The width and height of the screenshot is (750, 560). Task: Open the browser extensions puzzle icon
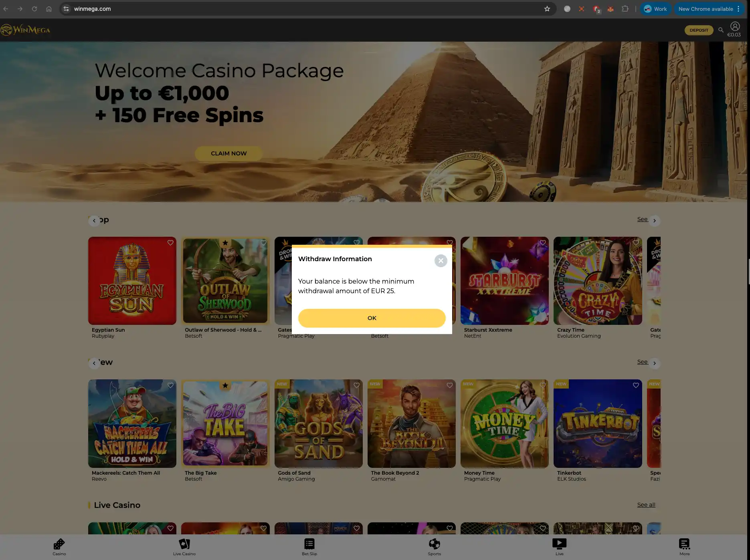[x=625, y=9]
